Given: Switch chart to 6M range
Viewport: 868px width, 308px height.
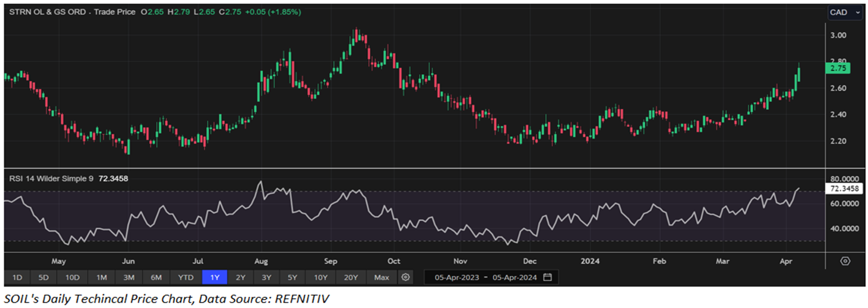Looking at the screenshot, I should pos(156,277).
